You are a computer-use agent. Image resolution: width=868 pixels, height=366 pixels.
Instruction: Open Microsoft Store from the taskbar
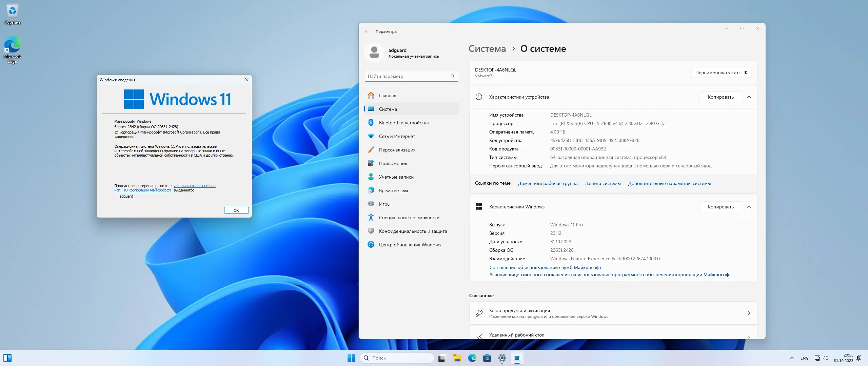click(x=487, y=358)
